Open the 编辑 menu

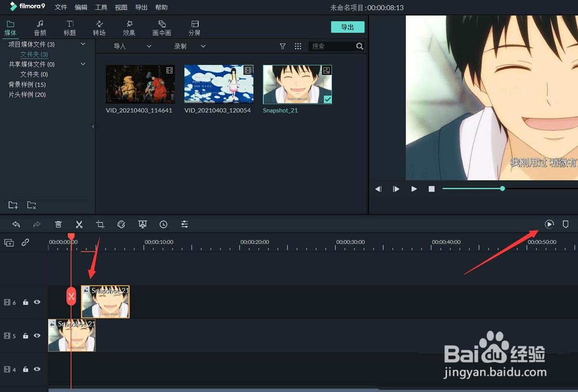(x=81, y=7)
